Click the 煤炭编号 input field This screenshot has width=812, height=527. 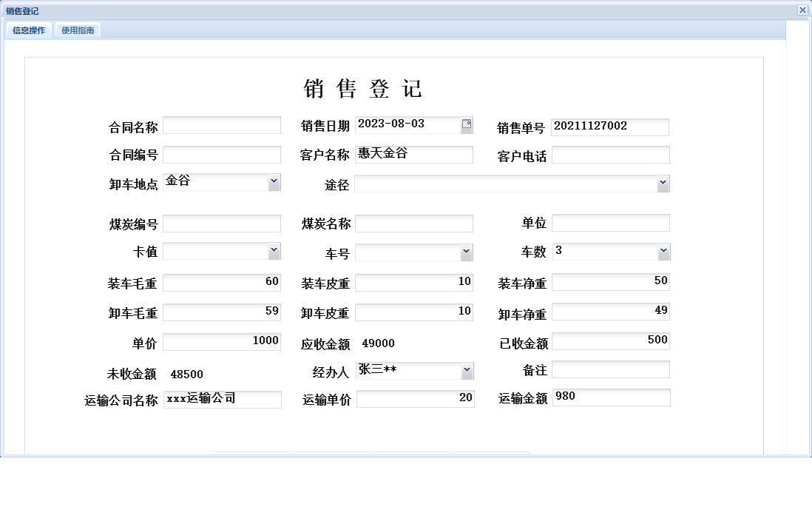[223, 222]
